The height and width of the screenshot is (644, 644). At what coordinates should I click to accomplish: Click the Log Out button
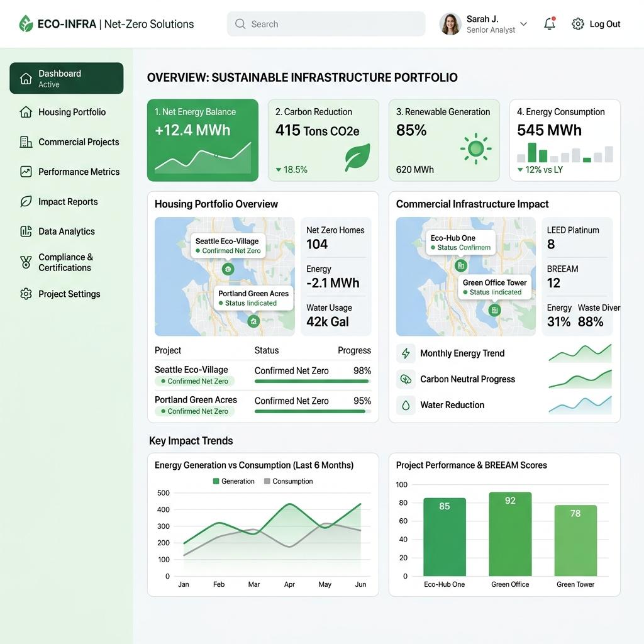coord(604,24)
